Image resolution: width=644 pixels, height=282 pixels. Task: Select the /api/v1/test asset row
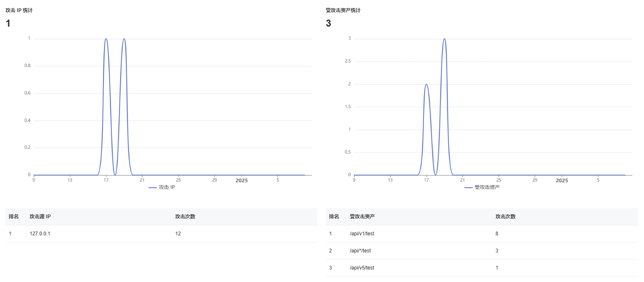(481, 234)
